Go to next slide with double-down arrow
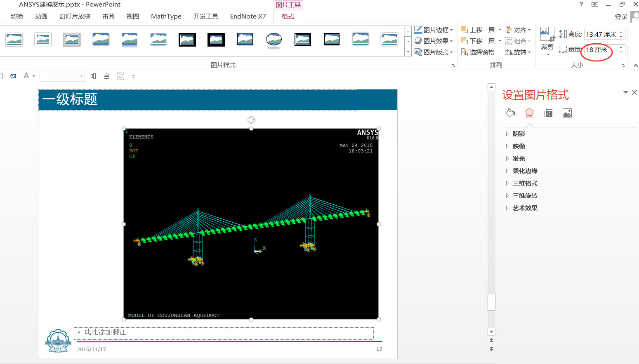 [x=491, y=349]
